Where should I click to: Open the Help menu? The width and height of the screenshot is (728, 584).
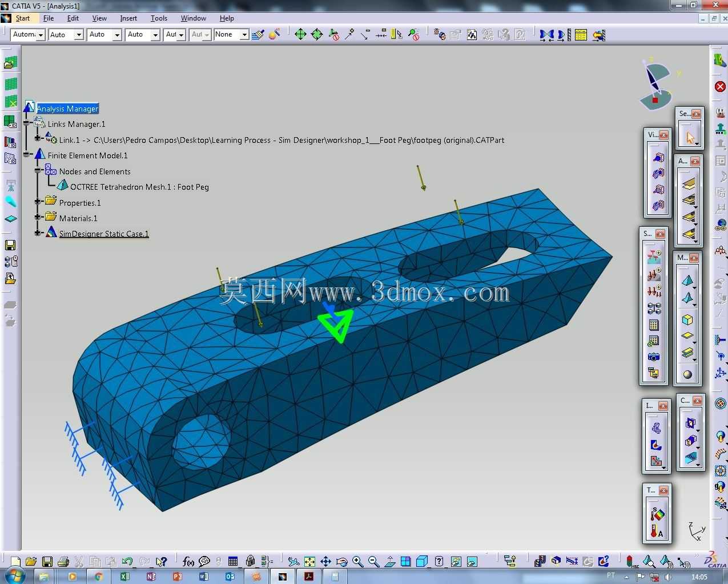pos(227,18)
